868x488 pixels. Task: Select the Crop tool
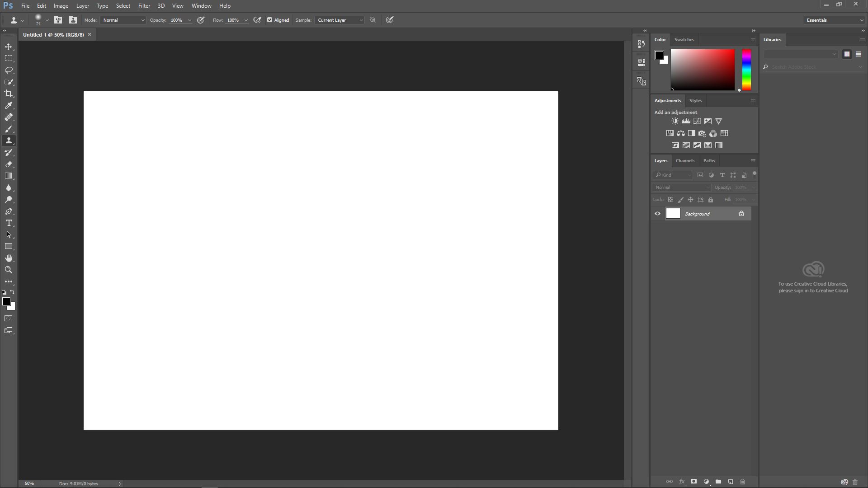(9, 94)
